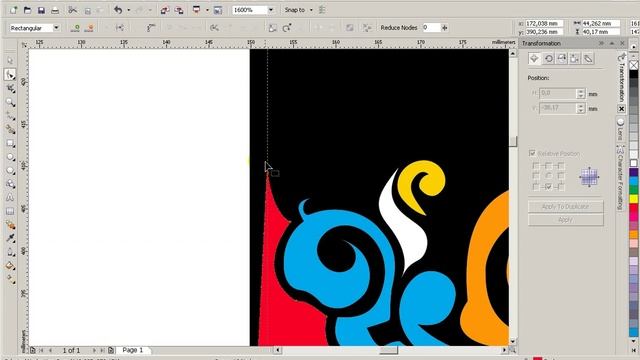Switch to Size mode in Transformation docker
Screen dimensions: 640x360
tap(575, 59)
